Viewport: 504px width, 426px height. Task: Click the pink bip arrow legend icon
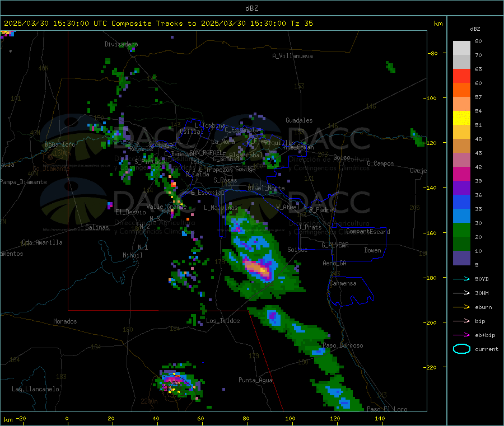(x=461, y=321)
